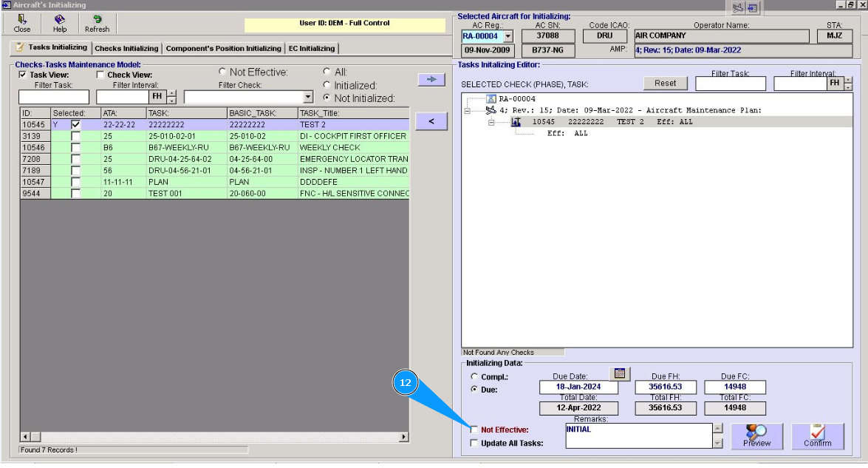Click the Due Date field 18-Jan-2024
Viewport: 868px width, 468px height.
pos(578,387)
